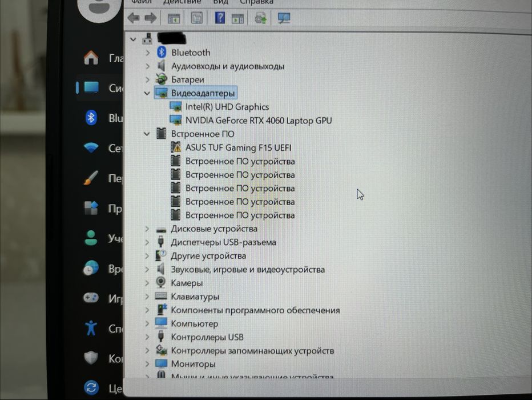Select the Видеоадаптеры tree item
The image size is (532, 400).
click(203, 93)
